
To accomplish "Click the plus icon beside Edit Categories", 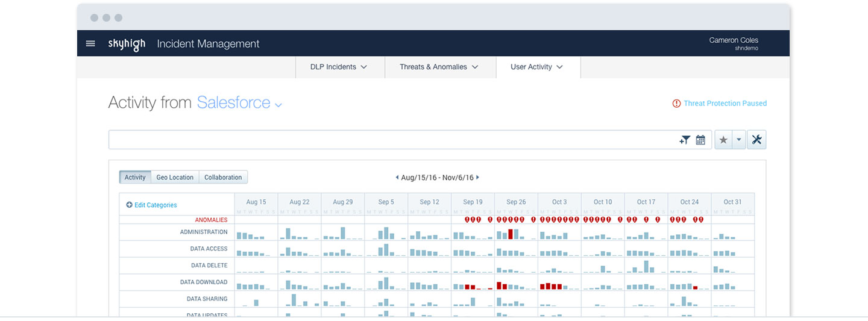I will click(x=129, y=205).
